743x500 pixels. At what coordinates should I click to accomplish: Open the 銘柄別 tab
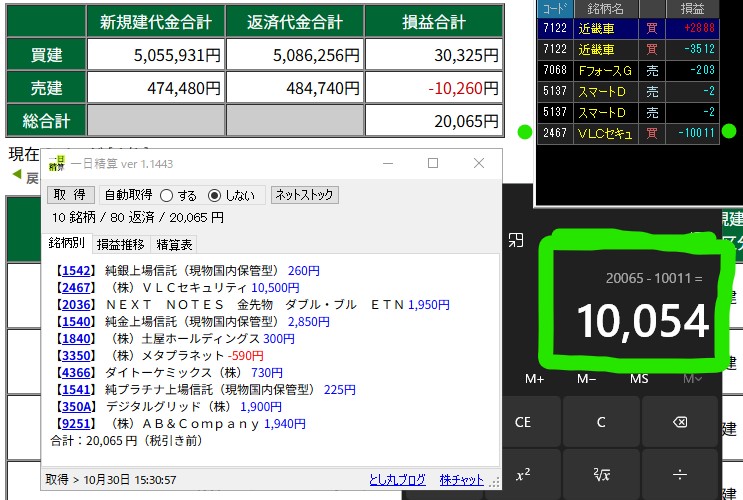tap(68, 243)
